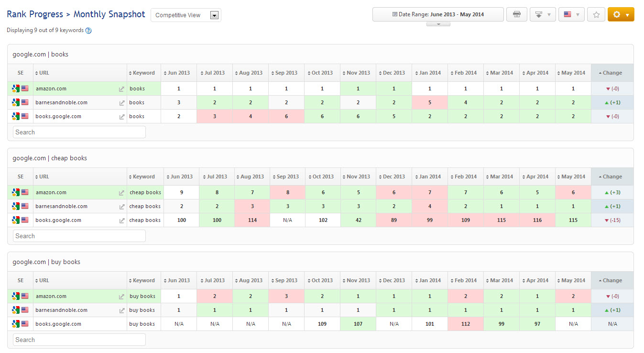Click US flag icon in barnesandnoble.com buy books row

point(25,310)
